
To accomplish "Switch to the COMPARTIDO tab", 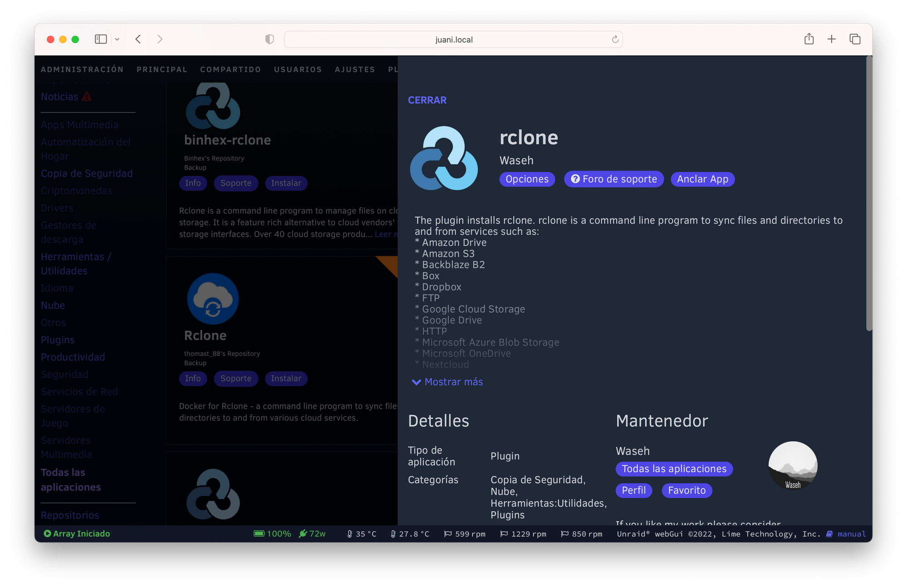I will (230, 69).
